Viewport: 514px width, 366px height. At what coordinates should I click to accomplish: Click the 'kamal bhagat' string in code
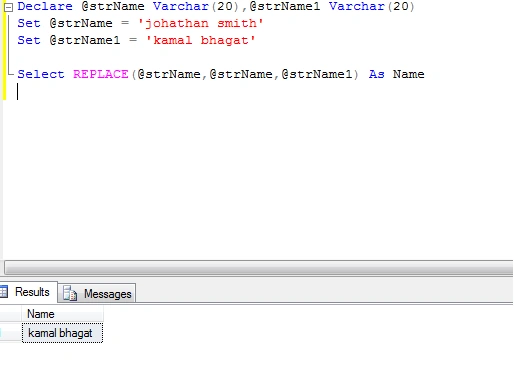click(201, 40)
